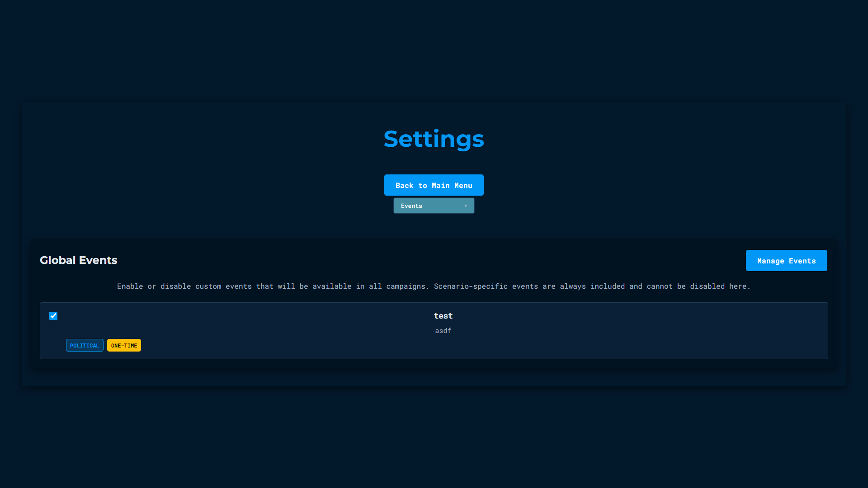Viewport: 868px width, 488px height.
Task: Click the POLITICAL category tag
Action: click(85, 346)
